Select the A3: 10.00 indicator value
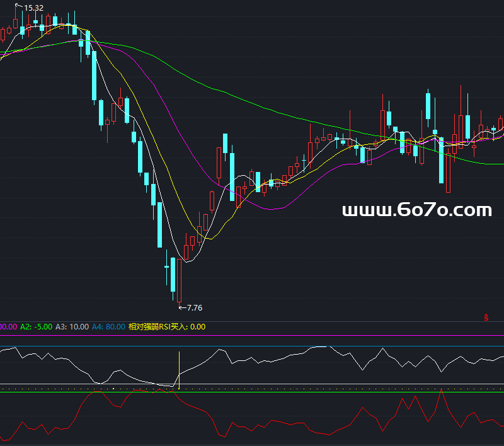Viewport: 504px width, 446px height. click(x=72, y=327)
